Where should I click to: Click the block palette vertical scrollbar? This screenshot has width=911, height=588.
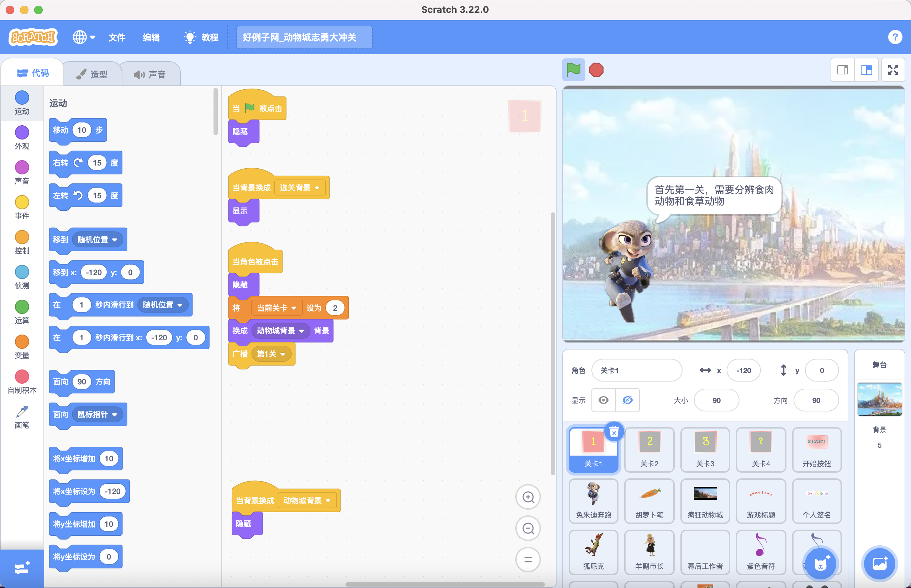point(215,111)
